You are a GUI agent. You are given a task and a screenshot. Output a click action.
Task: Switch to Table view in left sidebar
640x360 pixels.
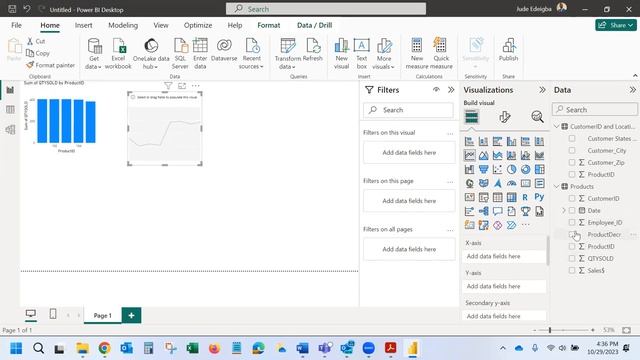pyautogui.click(x=10, y=109)
